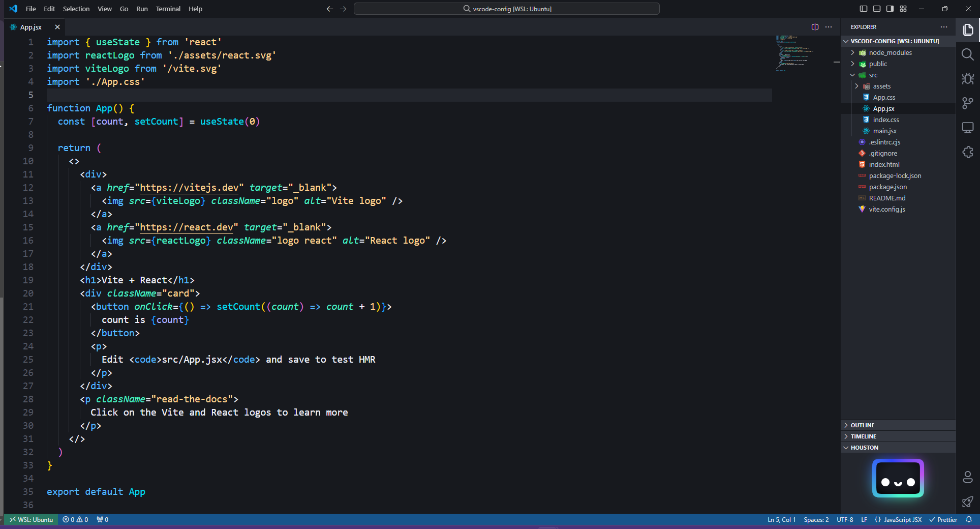This screenshot has height=529, width=980.
Task: Click the Accounts icon in the activity bar
Action: coord(967,477)
